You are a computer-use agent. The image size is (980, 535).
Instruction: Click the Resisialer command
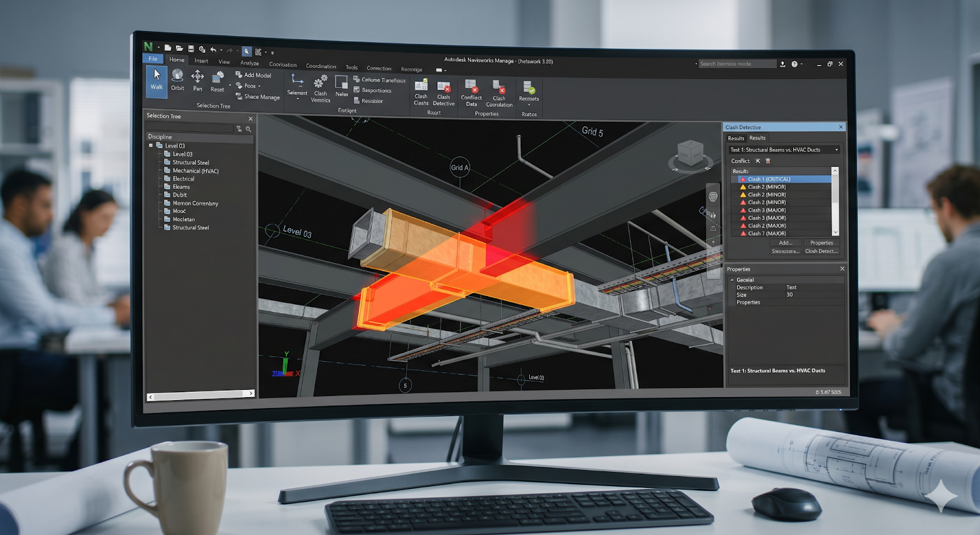(368, 101)
